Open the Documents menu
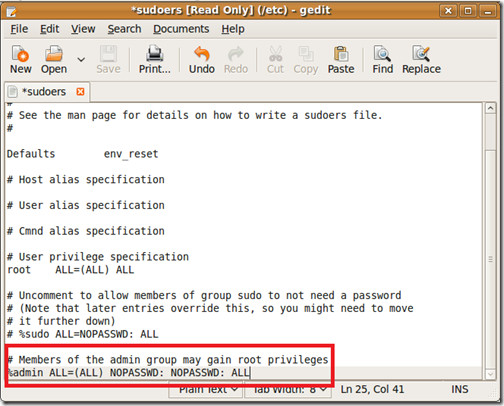The image size is (504, 406). click(x=181, y=29)
